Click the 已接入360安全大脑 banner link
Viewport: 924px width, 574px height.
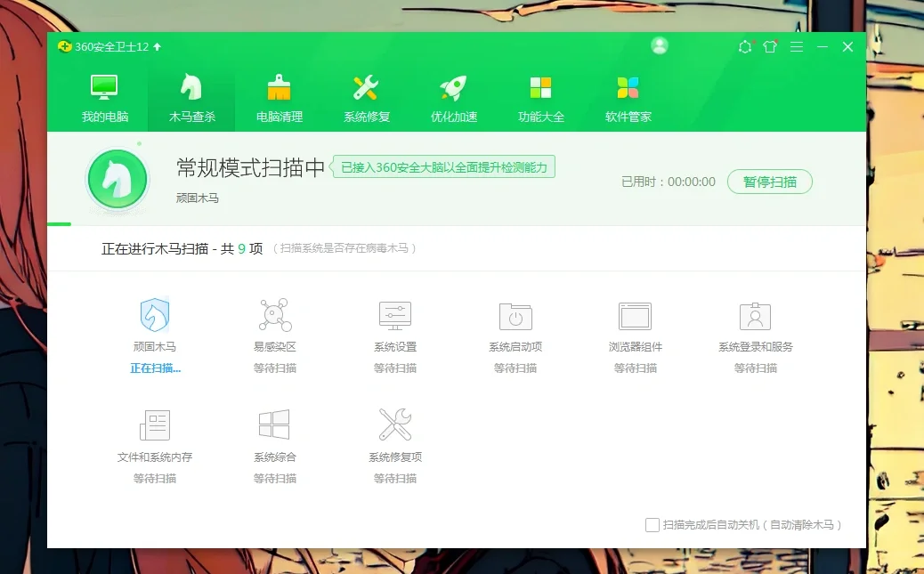[443, 166]
